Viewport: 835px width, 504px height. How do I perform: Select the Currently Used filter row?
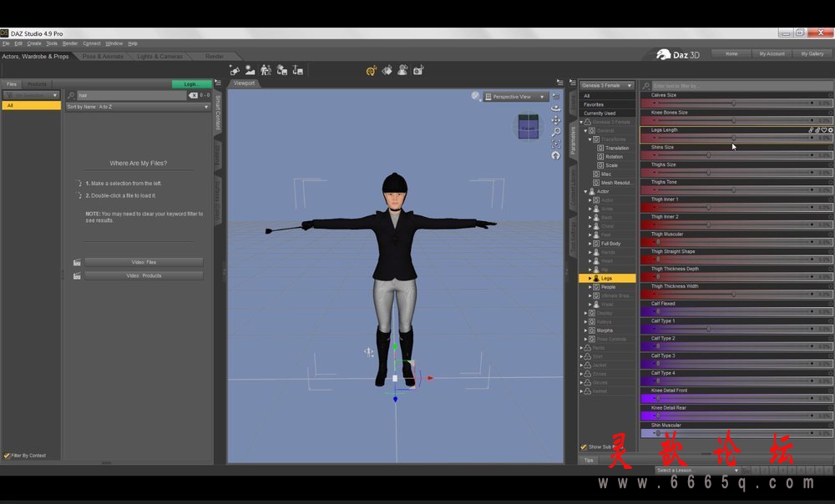607,113
